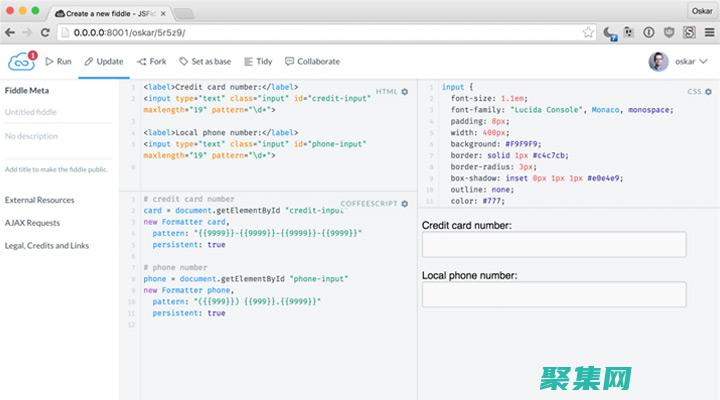720x400 pixels.
Task: Click Set as base
Action: coord(205,62)
